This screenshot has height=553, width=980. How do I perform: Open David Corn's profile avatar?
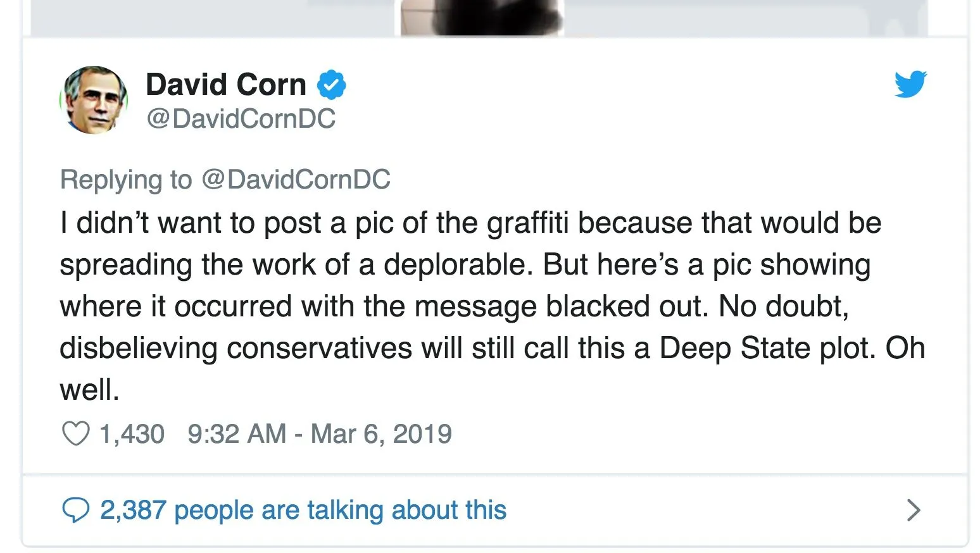click(x=94, y=100)
